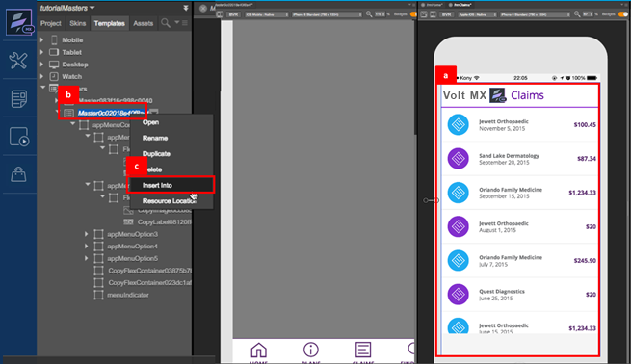Open the document notes sidebar icon
The width and height of the screenshot is (631, 364).
coord(18,98)
